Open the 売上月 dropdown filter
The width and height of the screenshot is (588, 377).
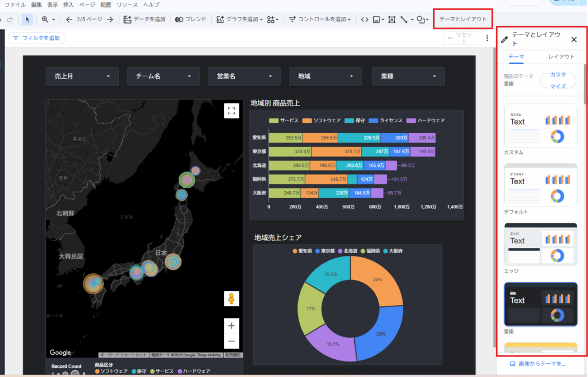pyautogui.click(x=82, y=76)
